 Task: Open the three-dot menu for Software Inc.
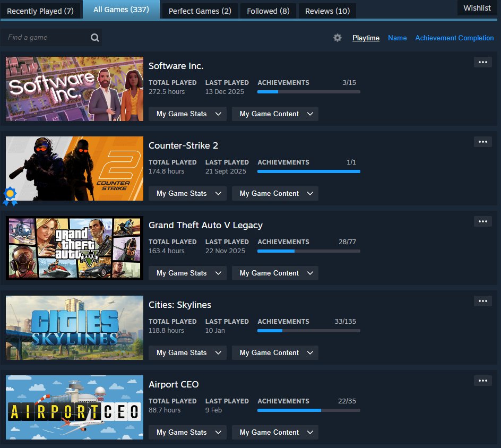(x=483, y=62)
